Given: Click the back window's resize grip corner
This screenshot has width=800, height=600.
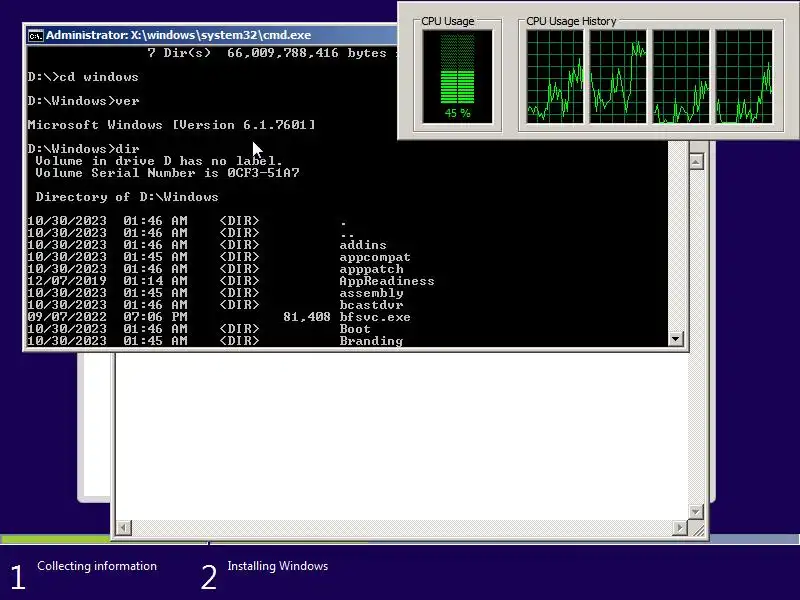Looking at the screenshot, I should [x=698, y=530].
